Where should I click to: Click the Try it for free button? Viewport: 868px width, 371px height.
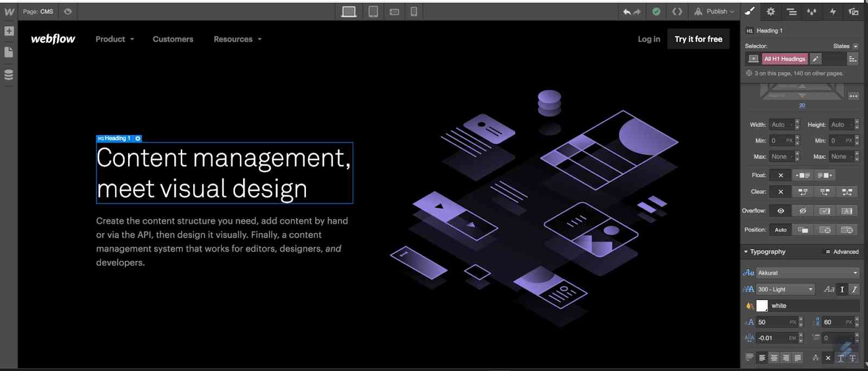698,39
